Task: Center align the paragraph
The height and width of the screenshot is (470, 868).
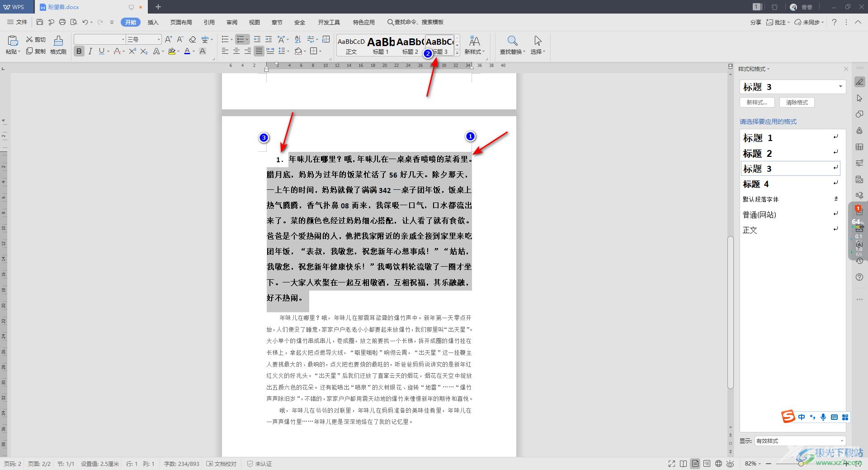Action: (x=236, y=51)
